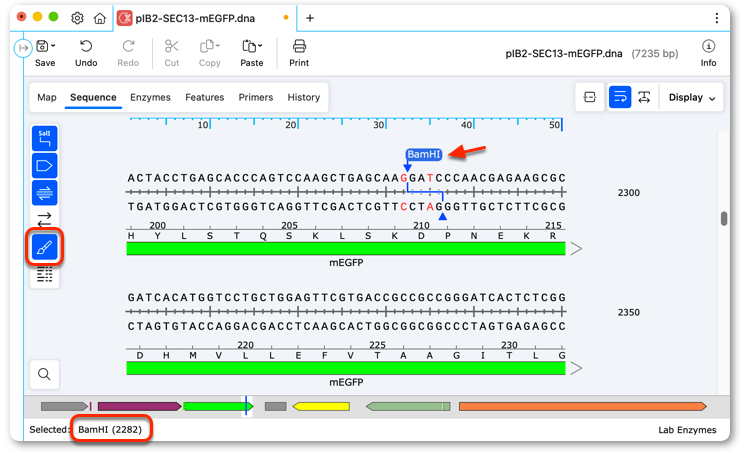This screenshot has width=741, height=452.
Task: Open the three-dot overflow menu
Action: tap(716, 18)
